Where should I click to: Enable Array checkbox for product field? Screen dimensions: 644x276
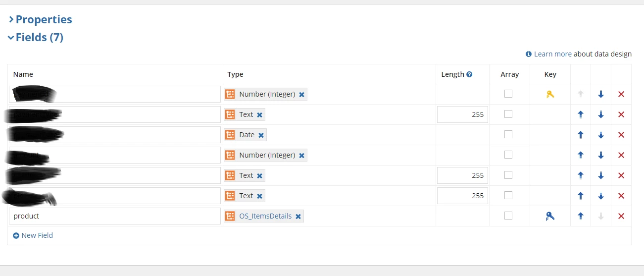(508, 216)
